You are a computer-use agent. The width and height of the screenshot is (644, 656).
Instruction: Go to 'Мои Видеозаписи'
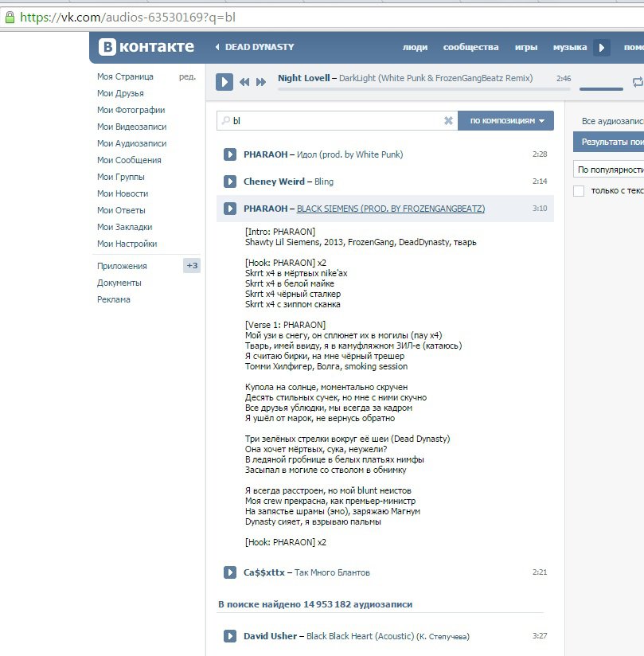coord(132,127)
